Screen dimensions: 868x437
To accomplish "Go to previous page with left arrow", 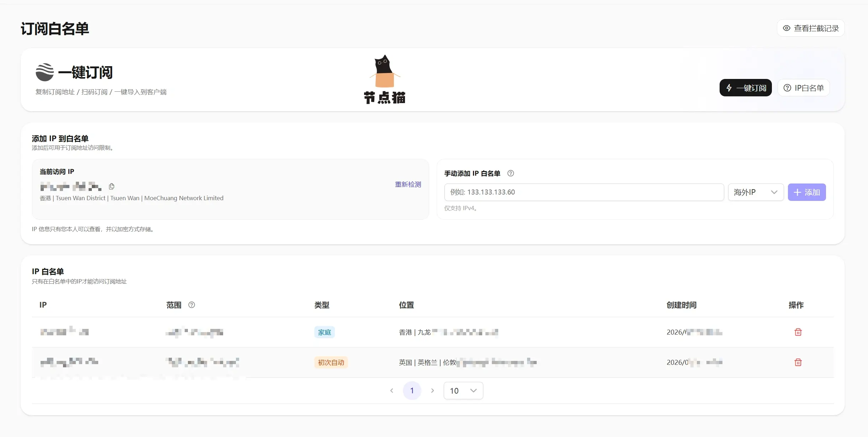I will tap(391, 390).
